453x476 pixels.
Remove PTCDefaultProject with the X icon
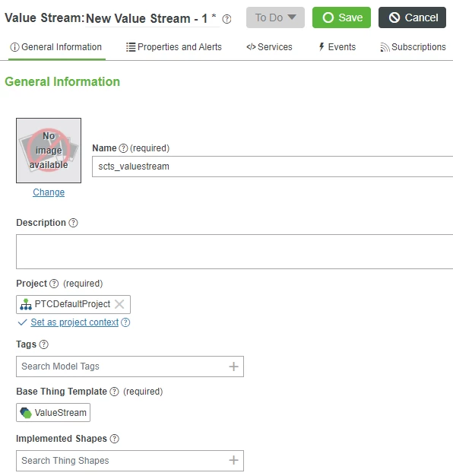(x=119, y=304)
